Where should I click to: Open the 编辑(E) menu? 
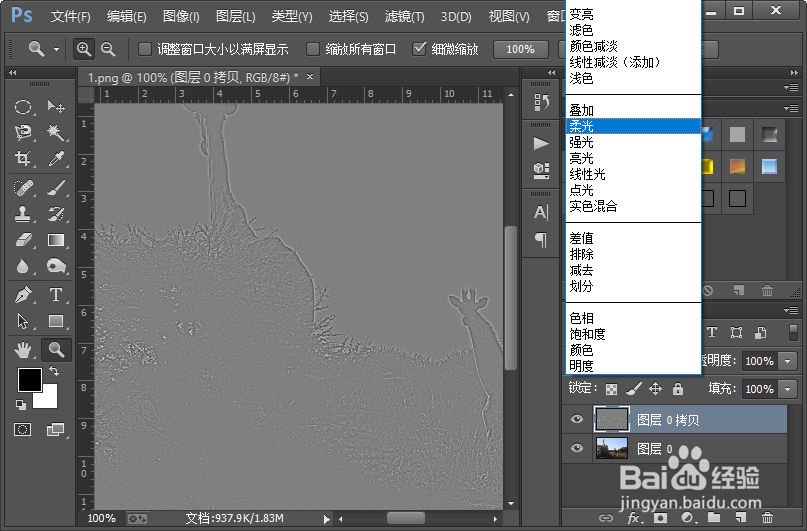(x=127, y=16)
